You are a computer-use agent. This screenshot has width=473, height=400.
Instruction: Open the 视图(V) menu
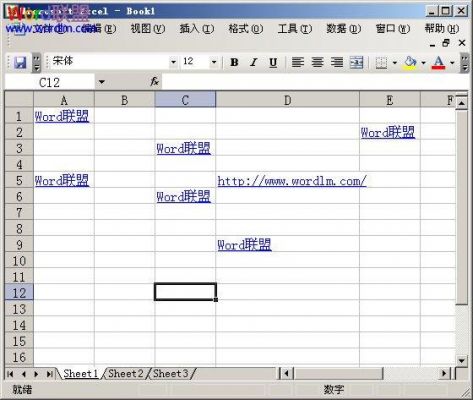click(x=147, y=29)
